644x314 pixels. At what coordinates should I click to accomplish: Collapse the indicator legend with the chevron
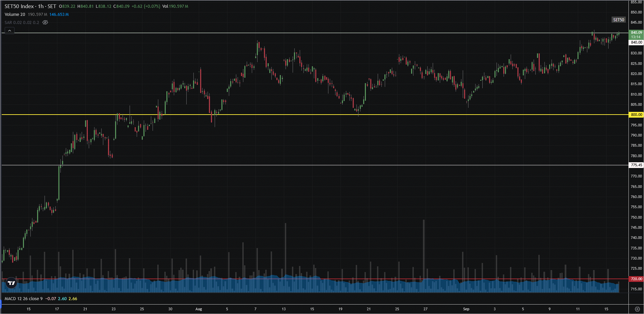[x=9, y=31]
